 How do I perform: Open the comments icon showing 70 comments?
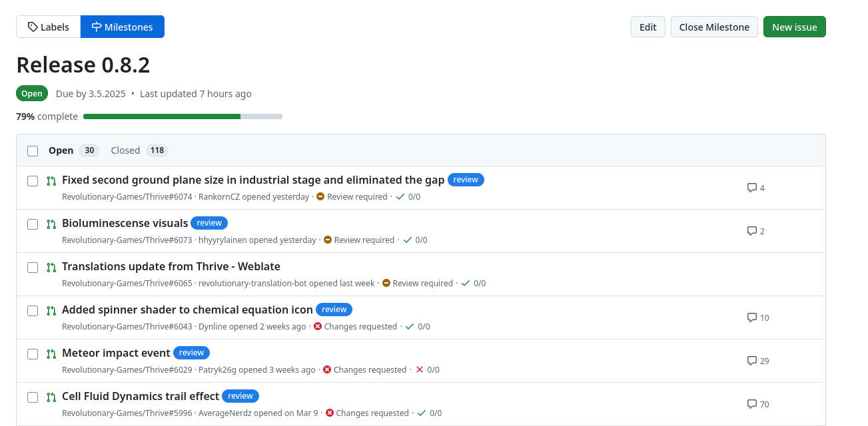click(x=752, y=404)
